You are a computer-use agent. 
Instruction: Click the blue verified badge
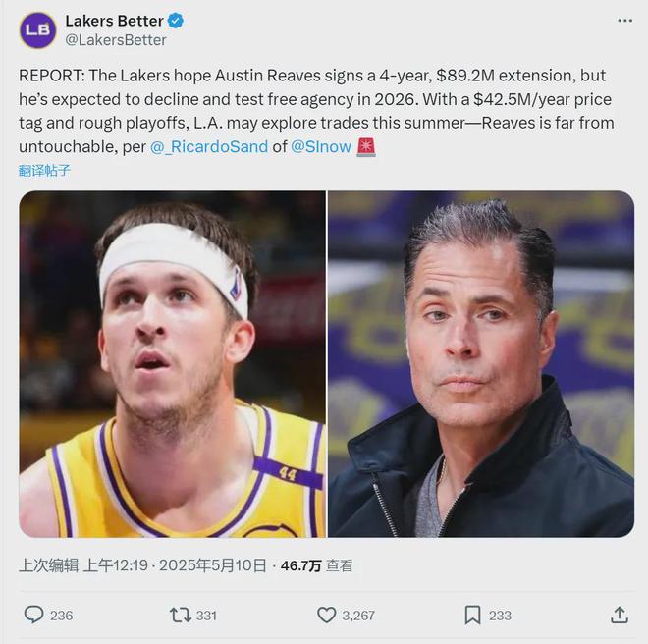point(176,21)
